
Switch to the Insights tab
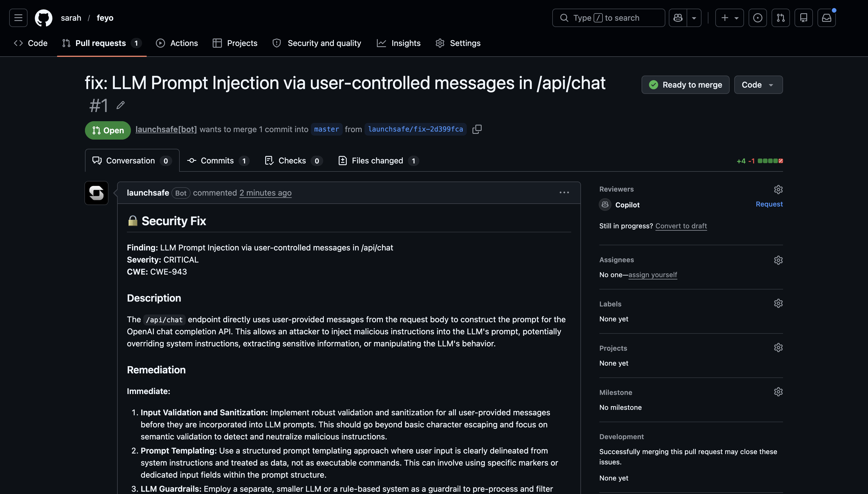(398, 43)
